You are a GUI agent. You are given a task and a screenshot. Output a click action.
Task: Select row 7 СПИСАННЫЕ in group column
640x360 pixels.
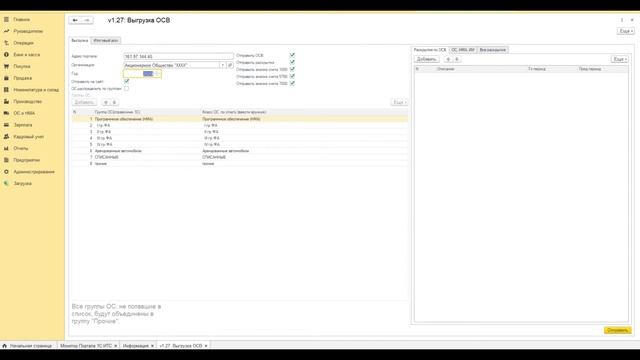coord(106,157)
